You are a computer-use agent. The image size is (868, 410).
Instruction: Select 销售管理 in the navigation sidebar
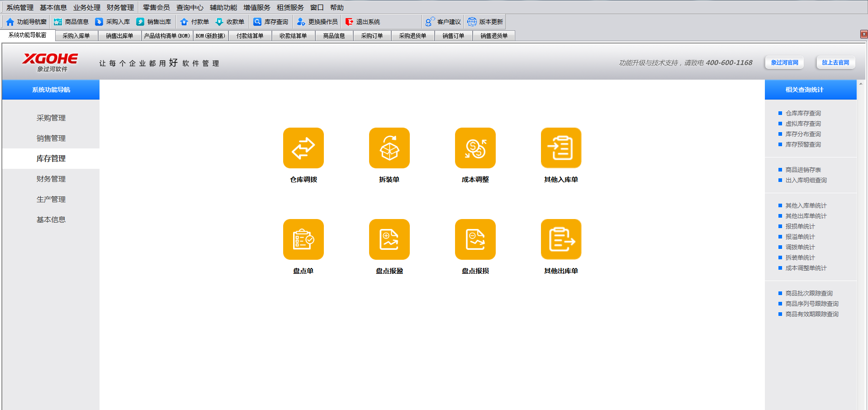click(x=51, y=138)
